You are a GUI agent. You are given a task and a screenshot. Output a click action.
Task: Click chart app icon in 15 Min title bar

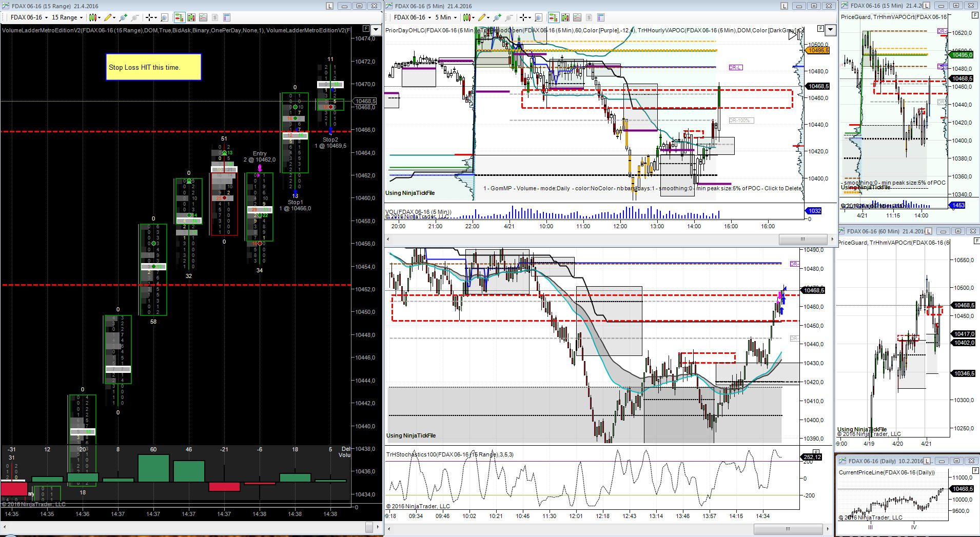(844, 5)
